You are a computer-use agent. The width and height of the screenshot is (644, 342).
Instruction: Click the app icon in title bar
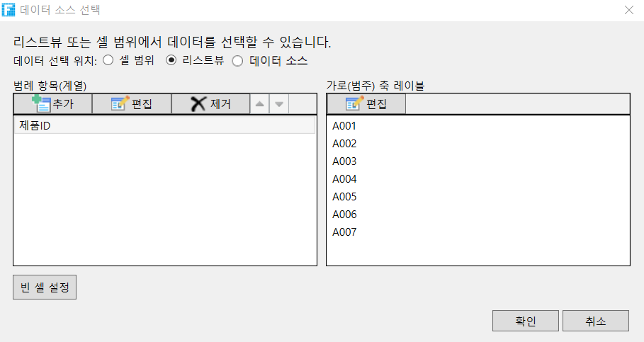(x=9, y=10)
